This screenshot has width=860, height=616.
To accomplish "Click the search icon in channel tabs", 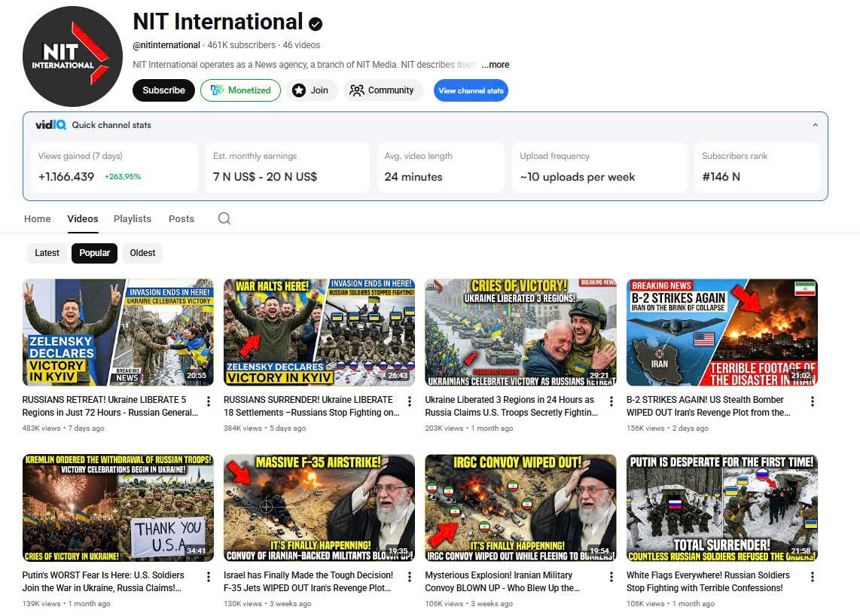I will [x=224, y=218].
